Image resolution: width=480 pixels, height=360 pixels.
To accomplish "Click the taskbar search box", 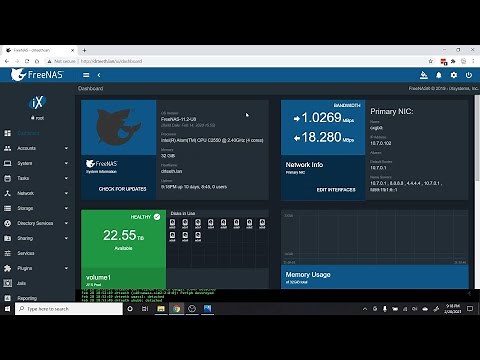I will pos(69,309).
